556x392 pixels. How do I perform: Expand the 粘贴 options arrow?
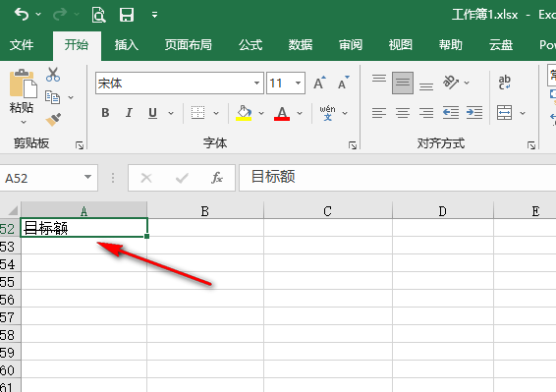coord(24,122)
